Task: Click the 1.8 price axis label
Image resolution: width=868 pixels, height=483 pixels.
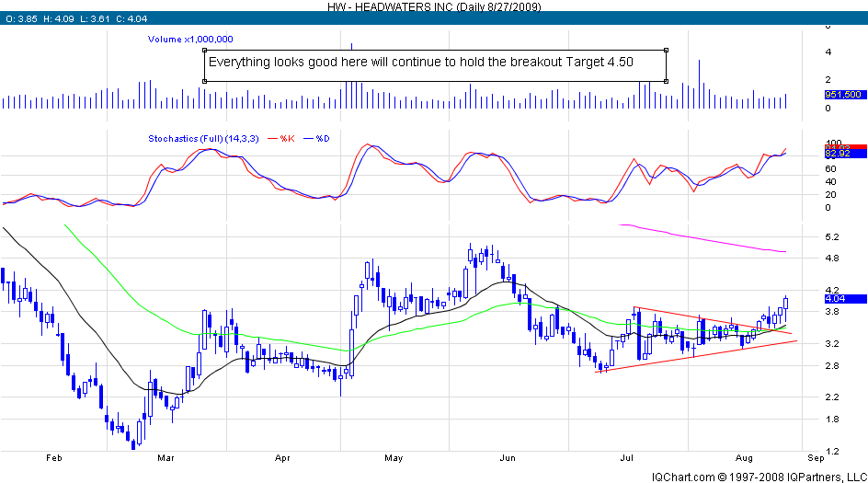Action: click(x=832, y=420)
